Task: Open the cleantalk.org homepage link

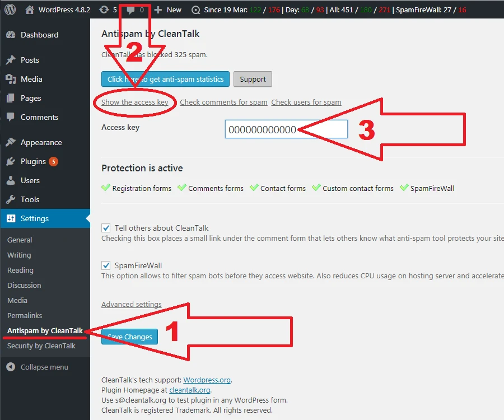Action: [x=190, y=390]
